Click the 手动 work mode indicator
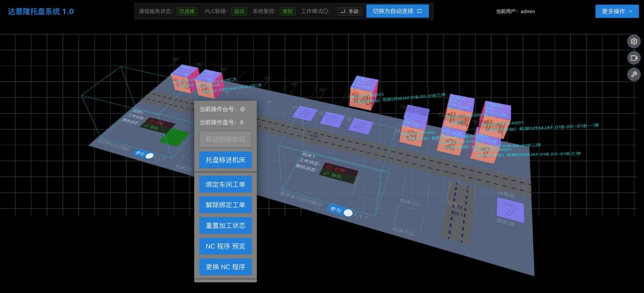Viewport: 644px width, 293px height. [x=350, y=11]
